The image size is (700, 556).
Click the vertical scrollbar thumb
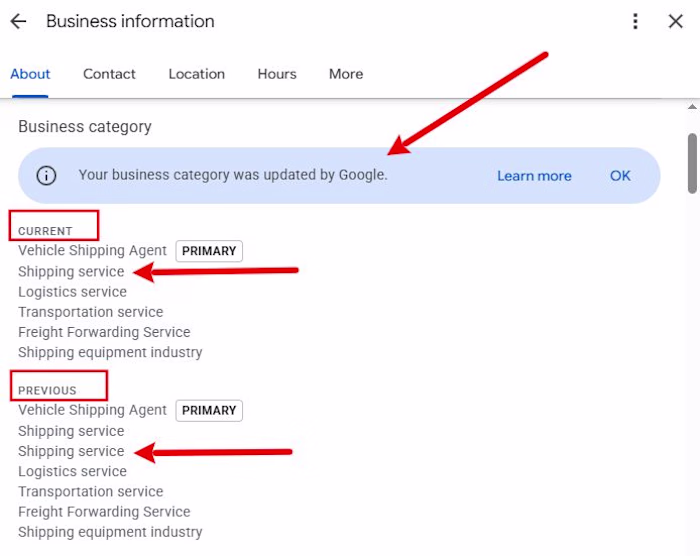point(692,163)
